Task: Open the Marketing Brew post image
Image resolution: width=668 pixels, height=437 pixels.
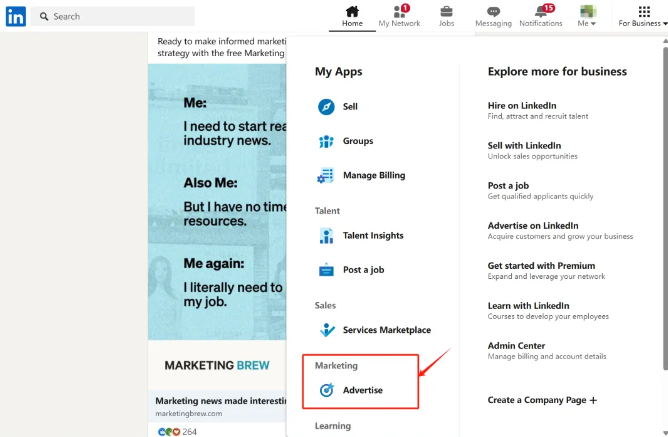Action: [217, 202]
